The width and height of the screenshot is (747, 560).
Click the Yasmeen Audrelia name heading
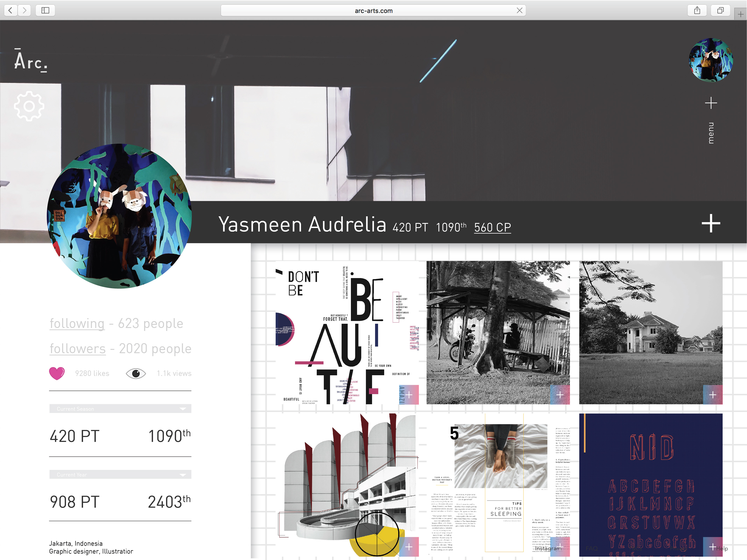pos(302,224)
